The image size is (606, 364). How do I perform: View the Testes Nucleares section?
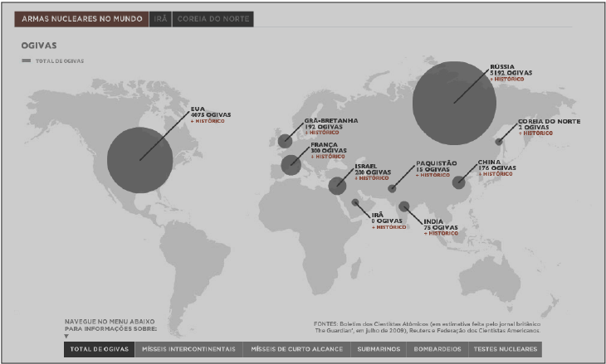pyautogui.click(x=505, y=350)
